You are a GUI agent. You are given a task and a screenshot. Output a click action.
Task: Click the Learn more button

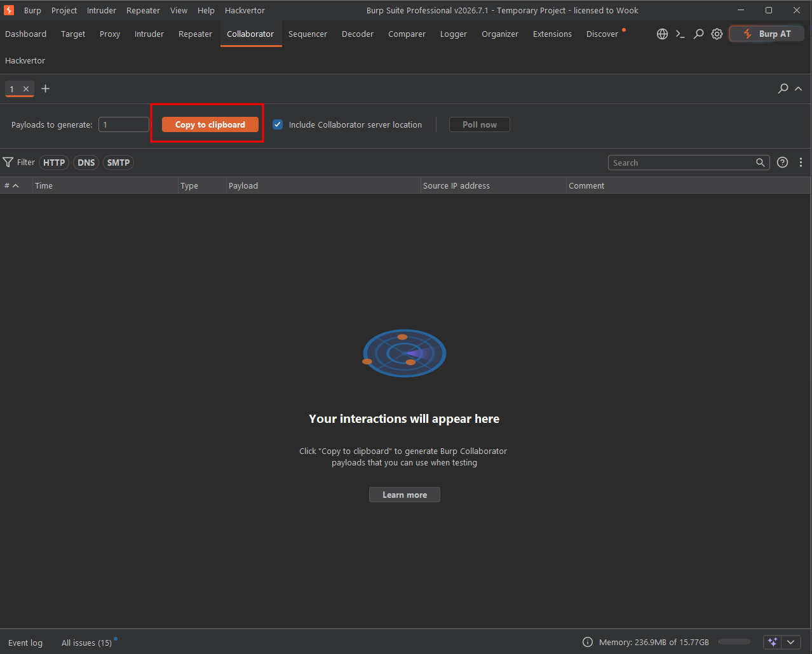pyautogui.click(x=405, y=495)
